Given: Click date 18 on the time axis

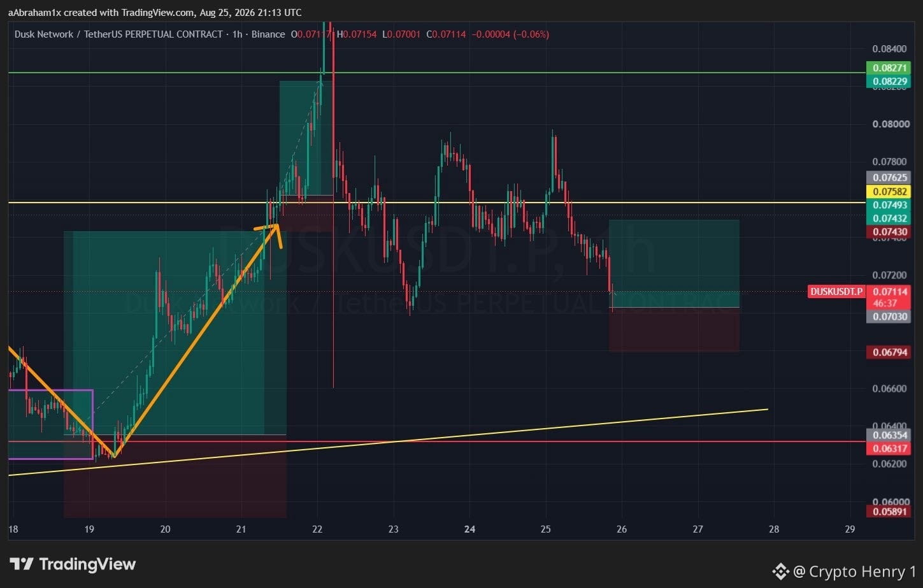Looking at the screenshot, I should 13,529.
